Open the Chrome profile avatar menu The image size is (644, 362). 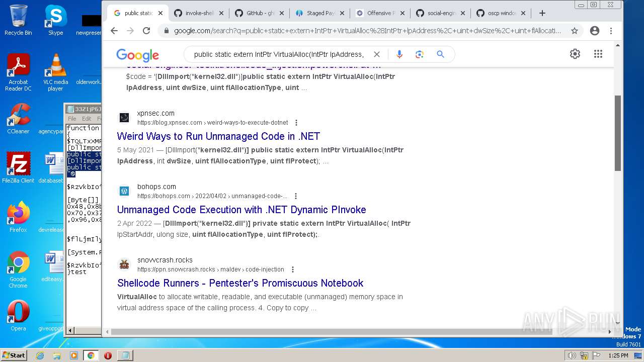pyautogui.click(x=595, y=31)
